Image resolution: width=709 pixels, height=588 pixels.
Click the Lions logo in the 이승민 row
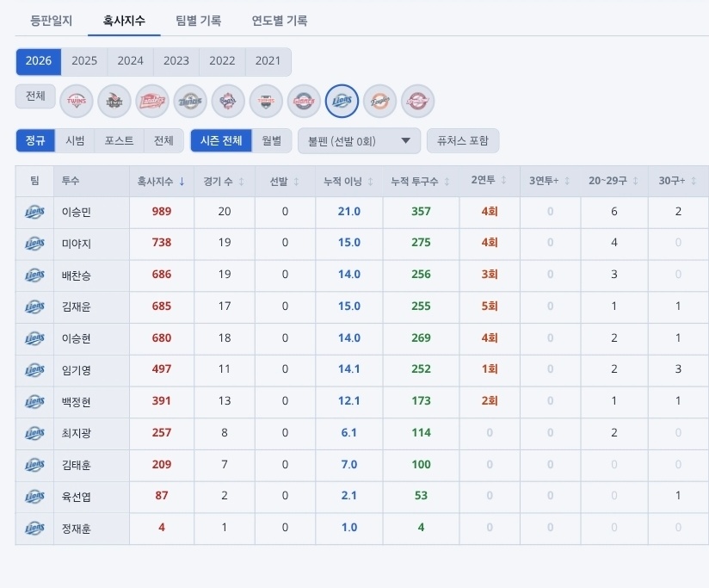pos(34,212)
